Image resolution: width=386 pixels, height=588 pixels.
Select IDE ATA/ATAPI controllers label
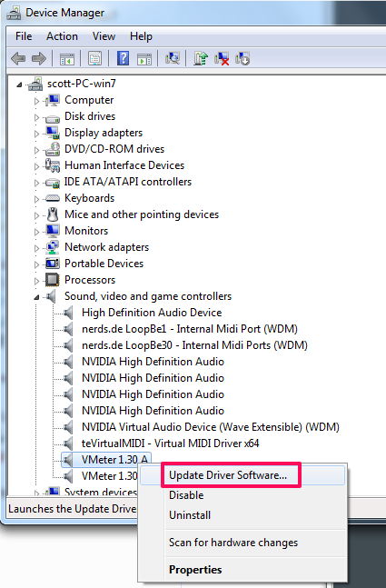click(128, 182)
